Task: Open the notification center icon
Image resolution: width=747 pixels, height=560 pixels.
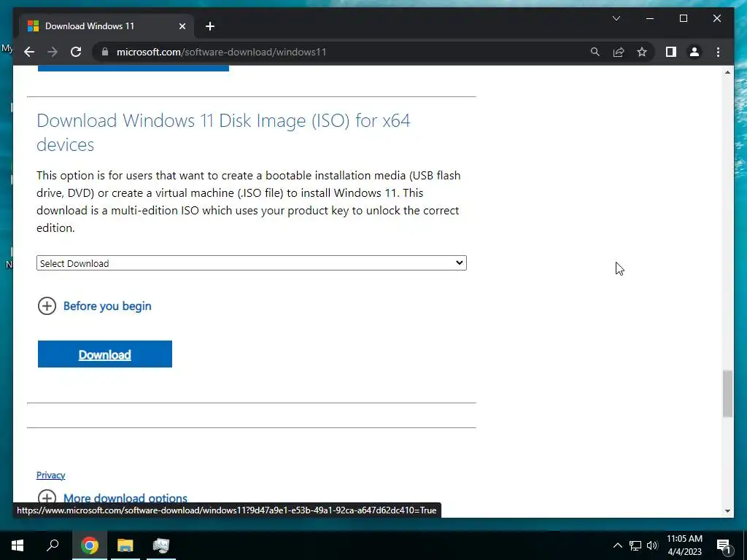Action: click(x=724, y=545)
